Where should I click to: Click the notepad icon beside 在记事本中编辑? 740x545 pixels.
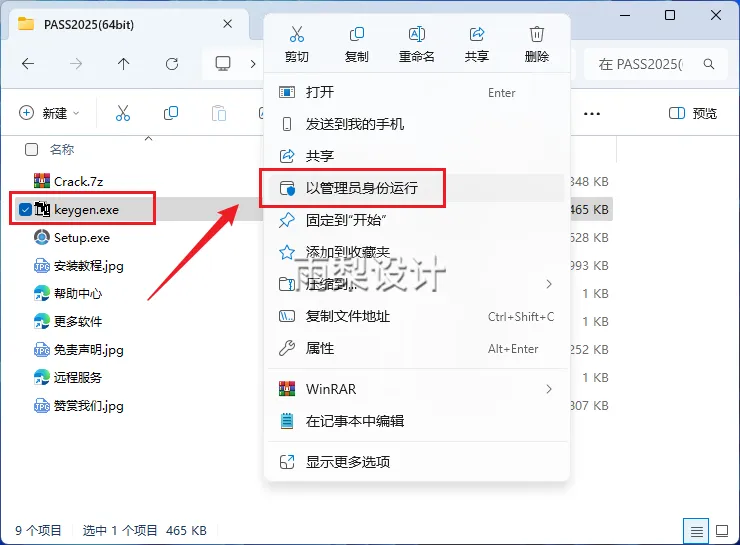tap(287, 420)
